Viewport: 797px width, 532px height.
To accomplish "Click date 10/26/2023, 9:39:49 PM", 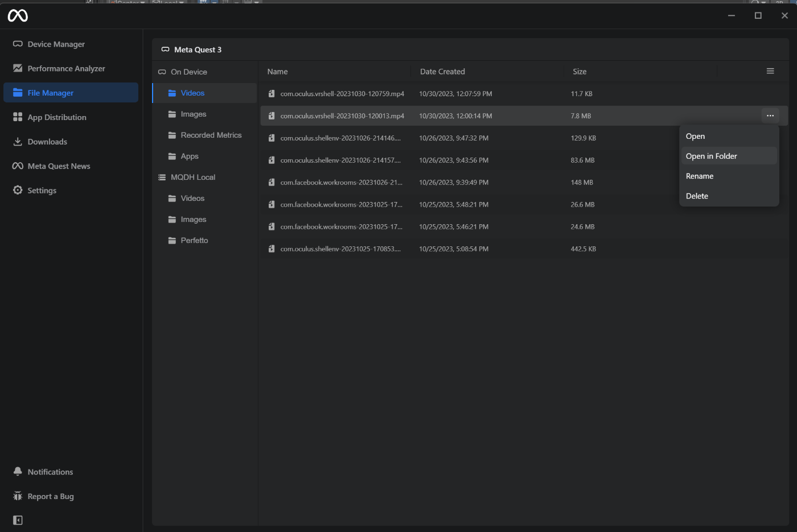I will click(454, 183).
